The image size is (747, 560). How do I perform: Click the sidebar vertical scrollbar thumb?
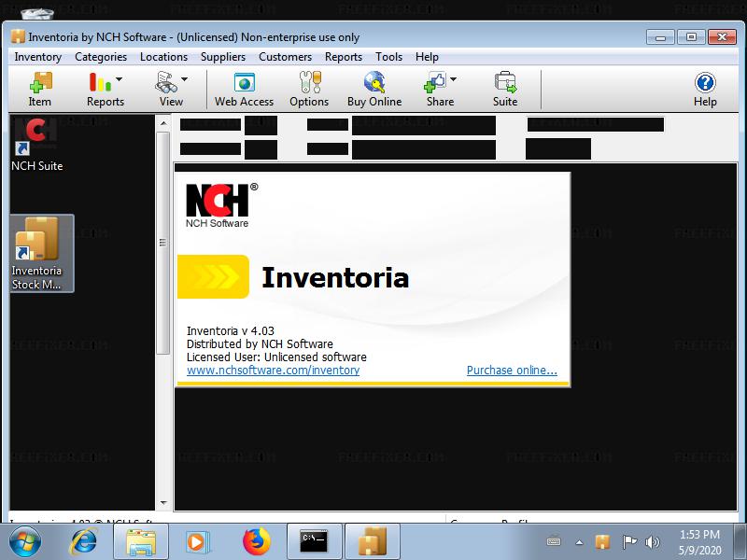(163, 243)
